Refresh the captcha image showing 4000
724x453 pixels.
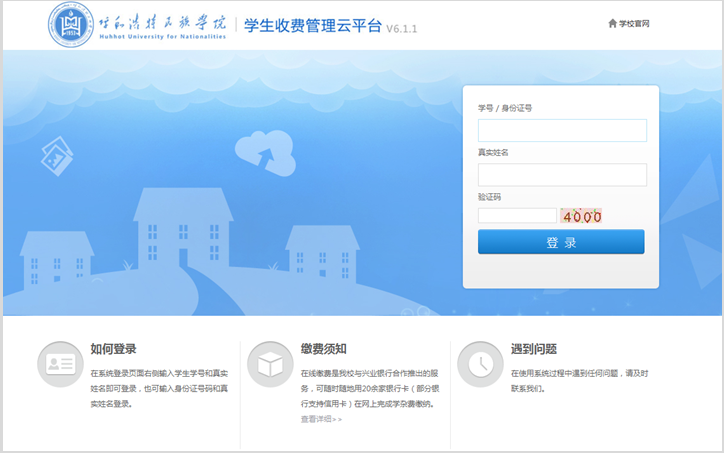581,216
